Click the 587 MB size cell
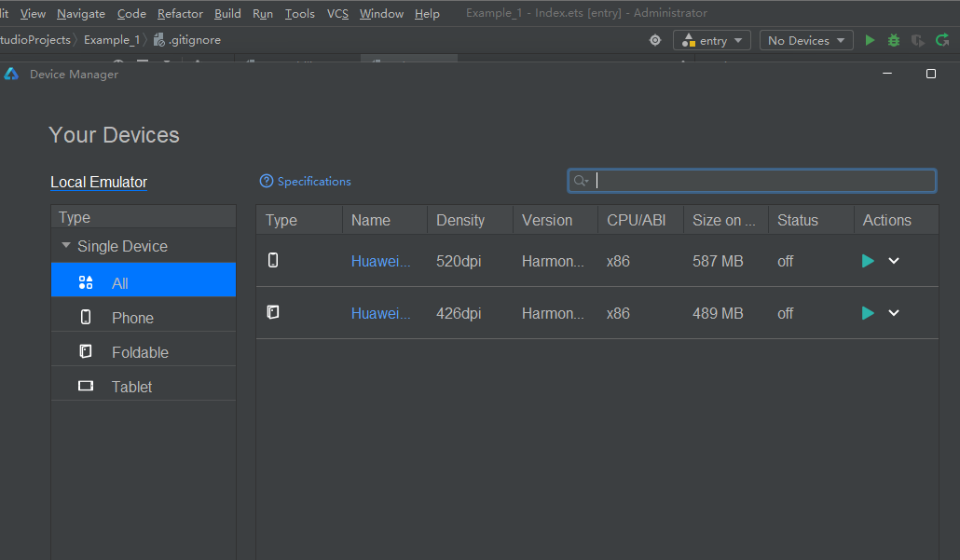960x560 pixels. click(718, 261)
